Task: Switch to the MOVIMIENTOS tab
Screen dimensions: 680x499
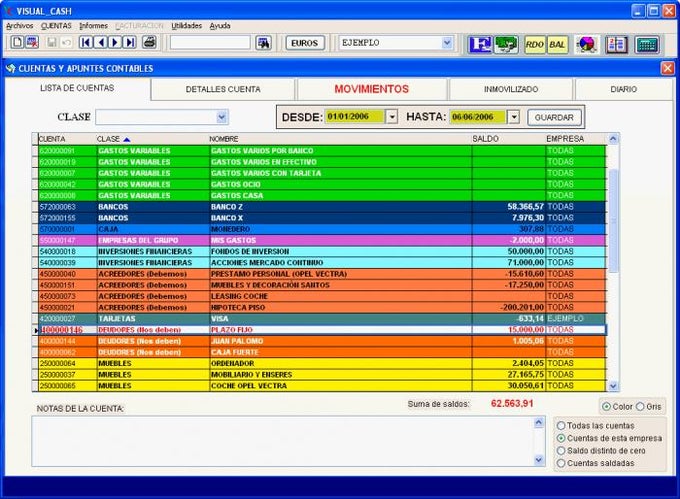Action: pyautogui.click(x=372, y=89)
